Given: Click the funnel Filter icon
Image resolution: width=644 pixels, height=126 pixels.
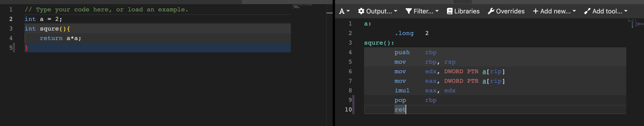Looking at the screenshot, I should click(x=409, y=11).
